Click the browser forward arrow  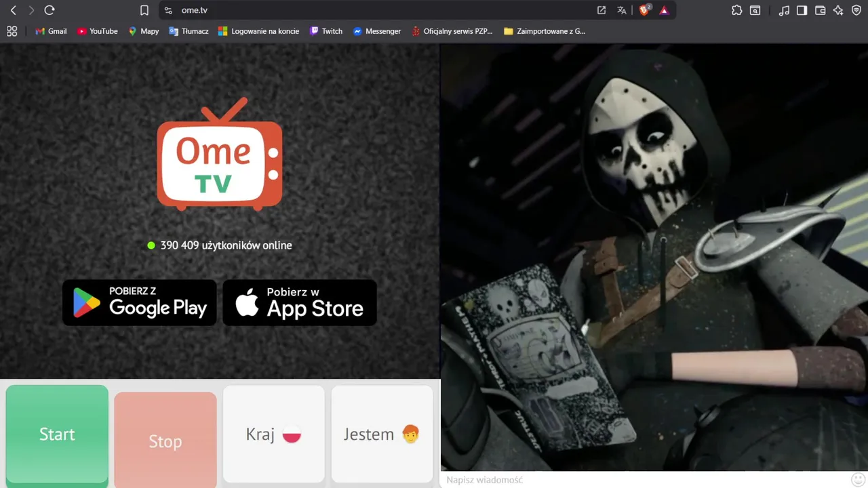[x=31, y=10]
